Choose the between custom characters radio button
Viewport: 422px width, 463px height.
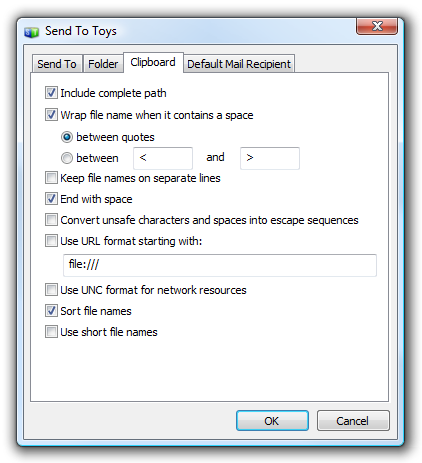point(67,158)
